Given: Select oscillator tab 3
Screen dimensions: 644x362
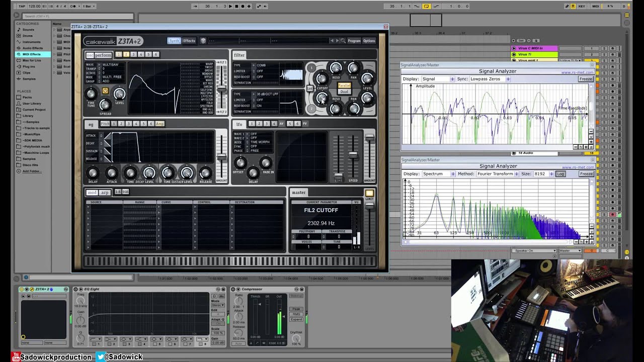Looking at the screenshot, I should click(x=133, y=54).
